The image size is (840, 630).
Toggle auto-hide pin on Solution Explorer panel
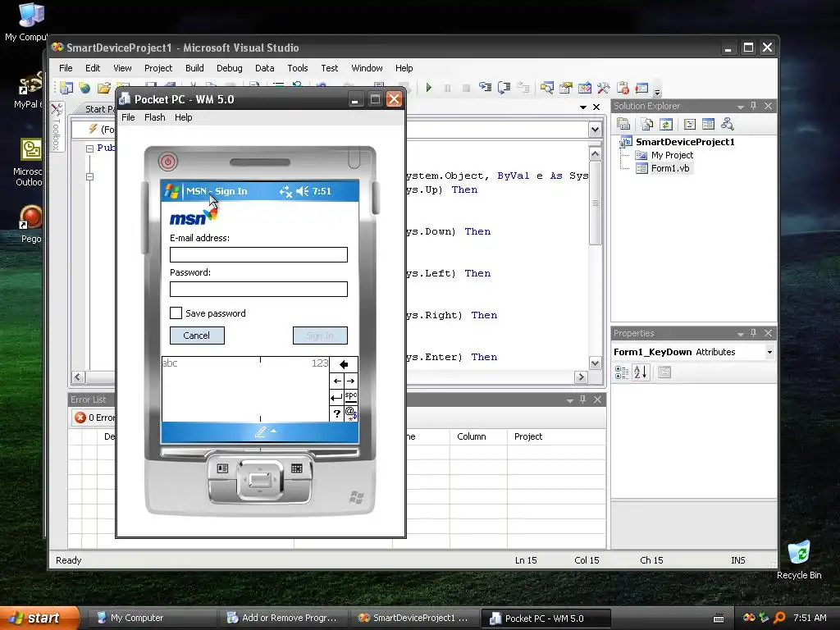(753, 106)
